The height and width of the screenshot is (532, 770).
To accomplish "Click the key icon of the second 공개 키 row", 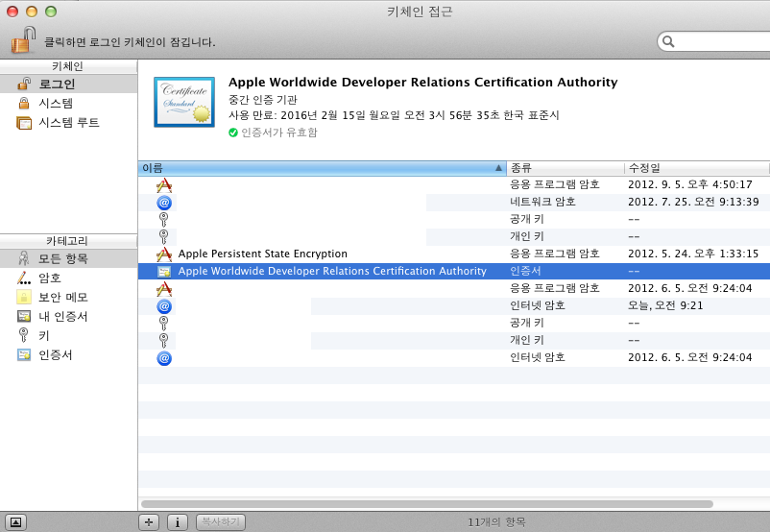I will pos(164,324).
